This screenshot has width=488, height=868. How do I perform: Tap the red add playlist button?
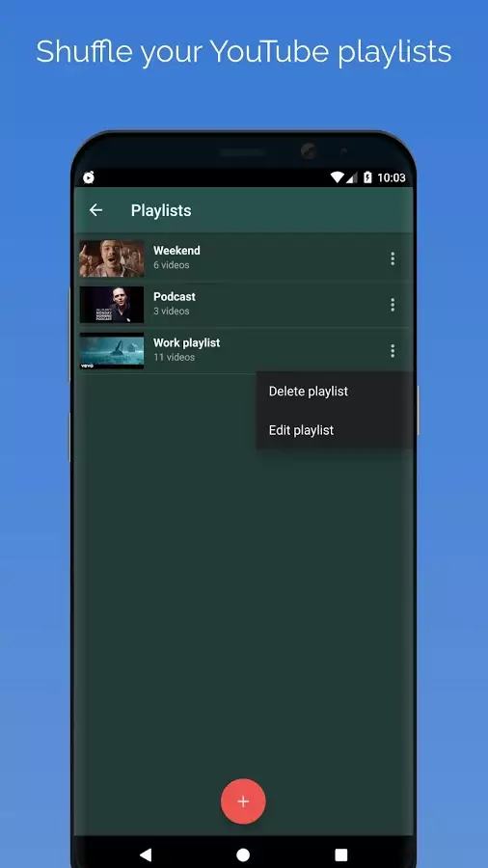coord(243,801)
